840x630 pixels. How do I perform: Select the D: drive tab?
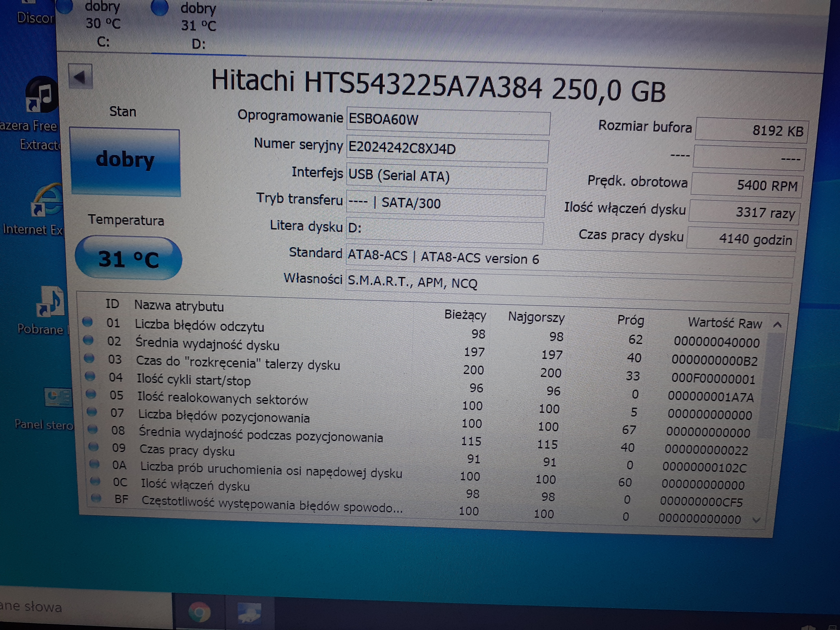tap(198, 27)
